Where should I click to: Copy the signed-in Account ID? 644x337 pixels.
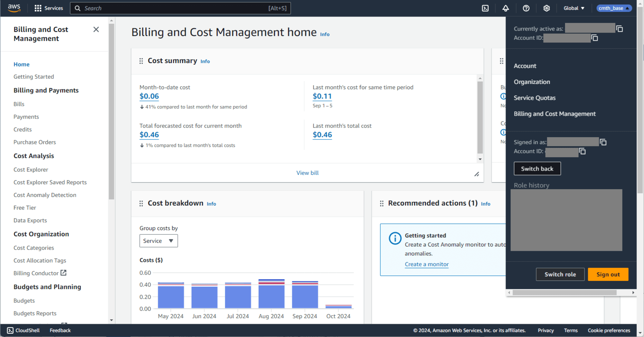tap(582, 151)
